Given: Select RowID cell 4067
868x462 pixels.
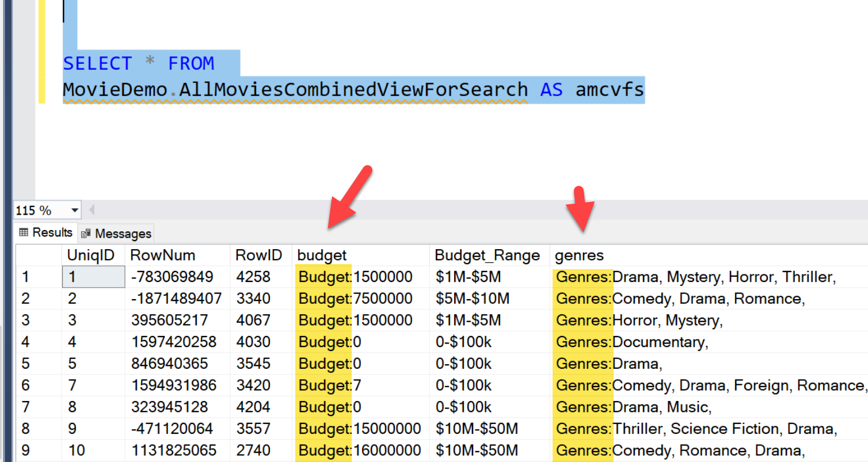Looking at the screenshot, I should pos(261,320).
